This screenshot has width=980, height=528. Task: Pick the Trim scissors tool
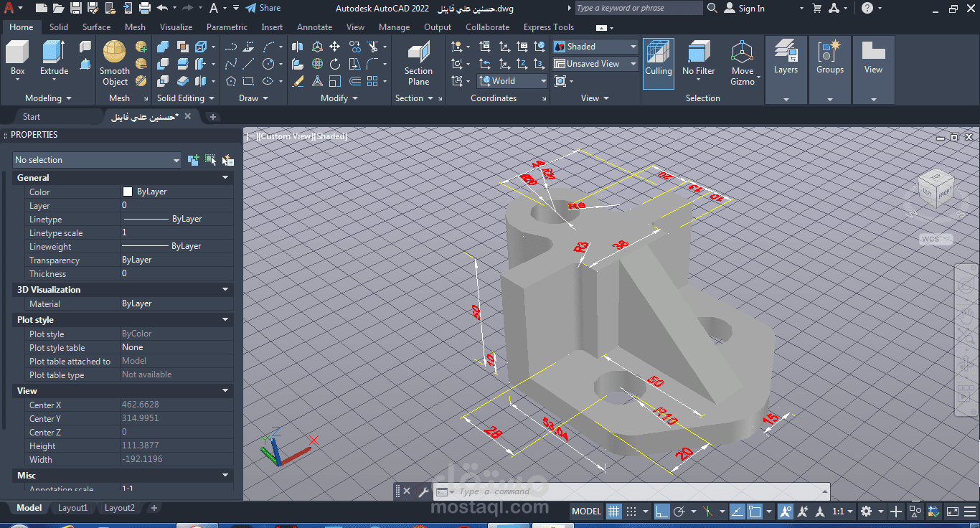pyautogui.click(x=372, y=47)
